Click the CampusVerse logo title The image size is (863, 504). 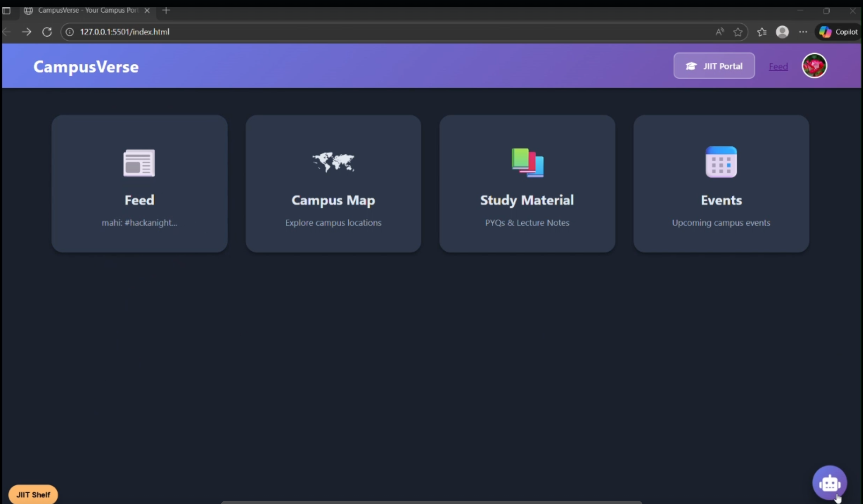pos(86,67)
